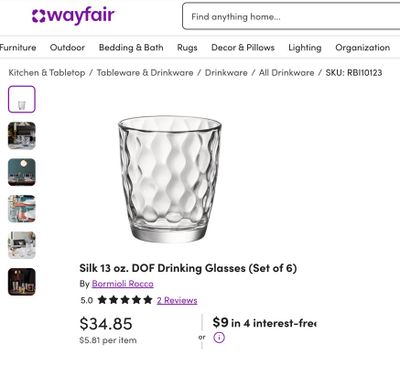View the teal background thumbnail image
This screenshot has height=366, width=400.
click(22, 172)
